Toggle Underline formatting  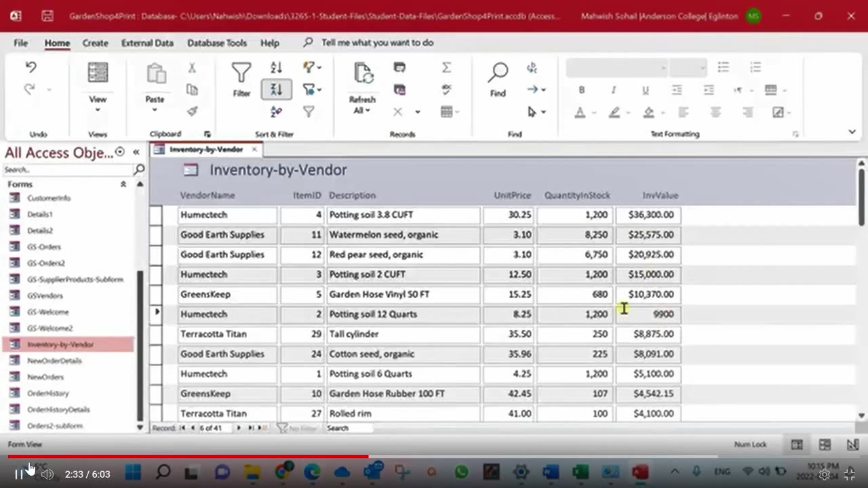point(645,89)
